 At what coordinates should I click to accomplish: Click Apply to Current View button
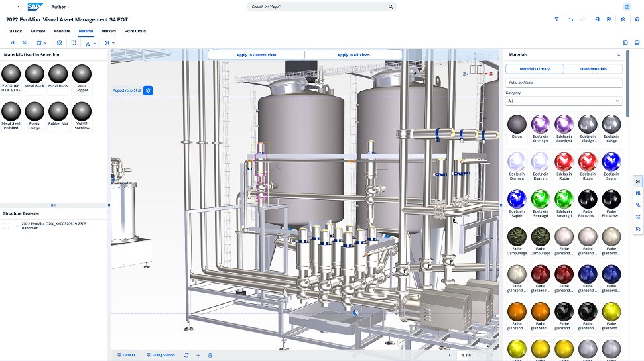[256, 54]
